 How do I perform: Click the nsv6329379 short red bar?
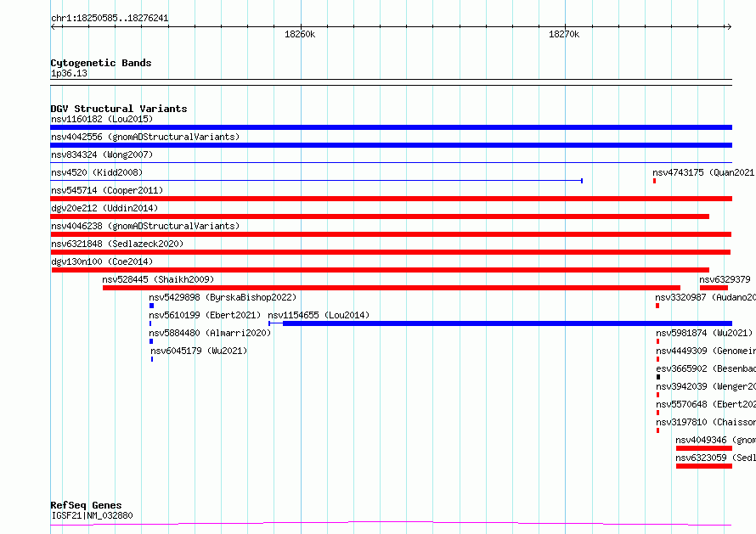coord(714,288)
